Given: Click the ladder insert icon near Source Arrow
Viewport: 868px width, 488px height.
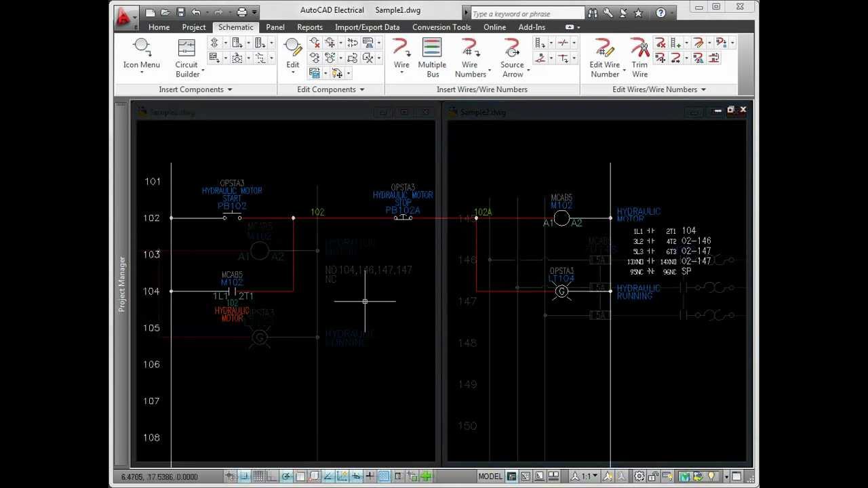Looking at the screenshot, I should click(540, 43).
